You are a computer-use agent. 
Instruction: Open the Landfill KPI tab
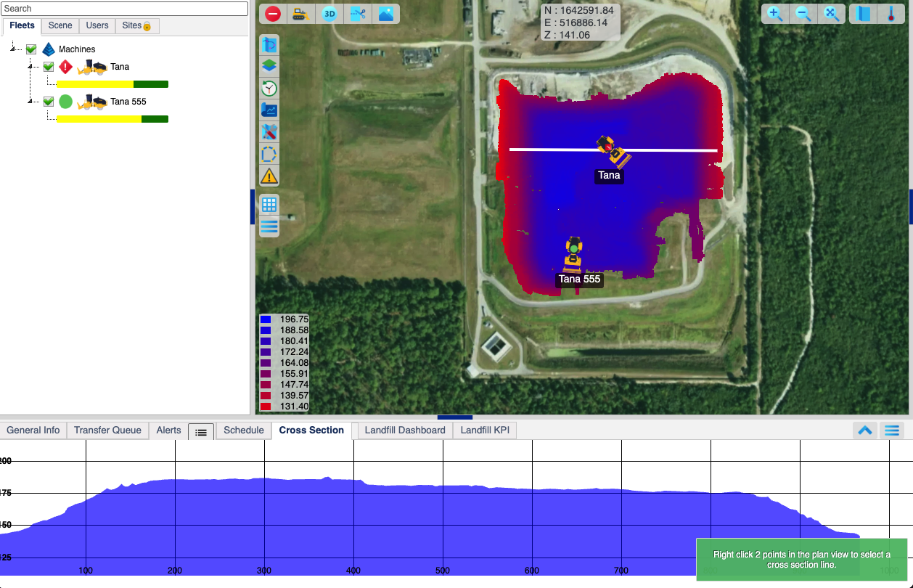[x=485, y=430]
